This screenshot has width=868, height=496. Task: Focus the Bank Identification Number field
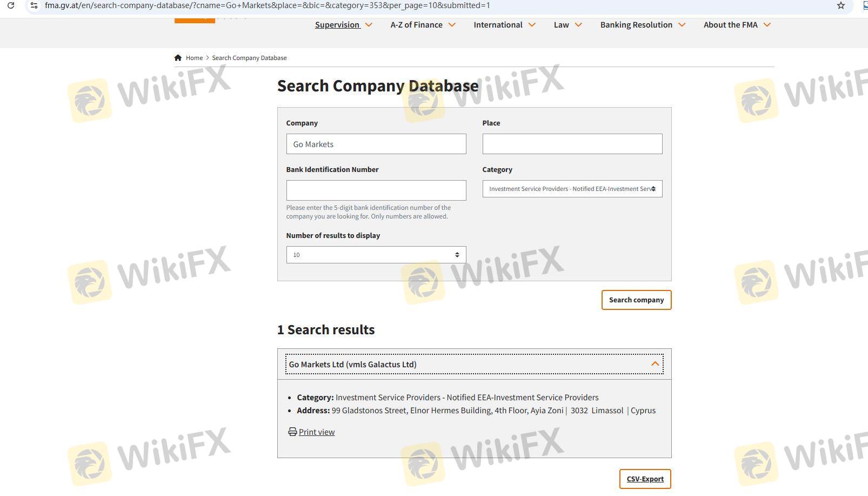(x=376, y=190)
